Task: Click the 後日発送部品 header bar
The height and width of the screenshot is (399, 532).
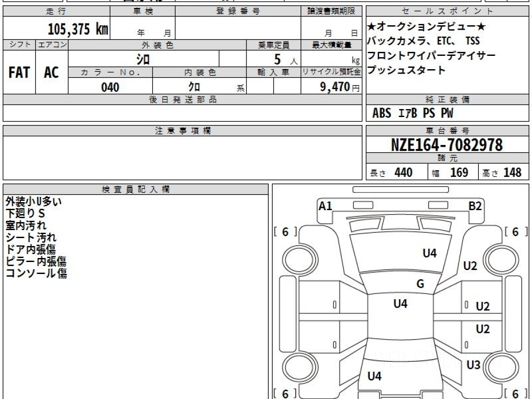Action: click(x=183, y=100)
